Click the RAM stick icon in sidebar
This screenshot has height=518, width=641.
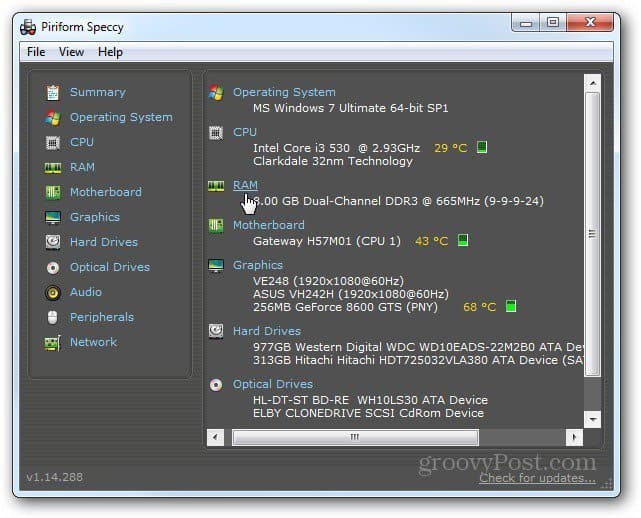[x=53, y=168]
